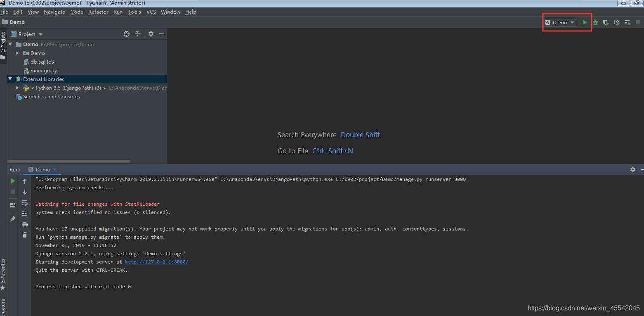Run Demo with coverage shield icon
Screen dimensions: 644x316
click(x=606, y=22)
